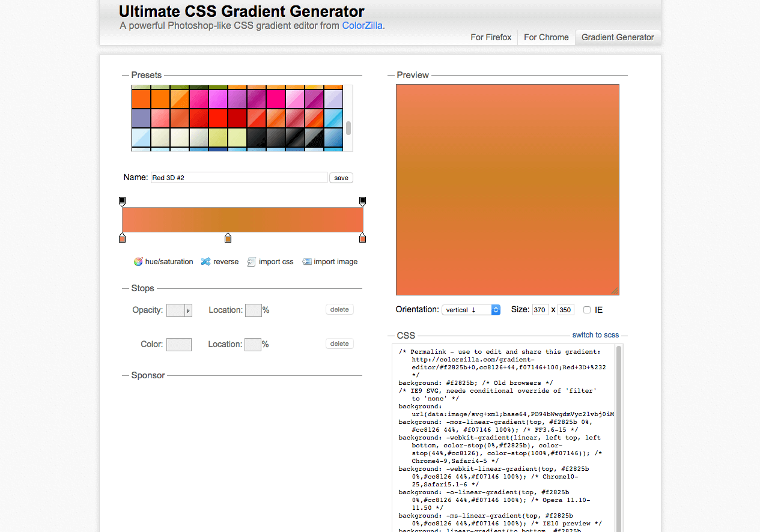Switch the CSS output to SCSS
Screen dimensions: 760x532
coord(595,334)
